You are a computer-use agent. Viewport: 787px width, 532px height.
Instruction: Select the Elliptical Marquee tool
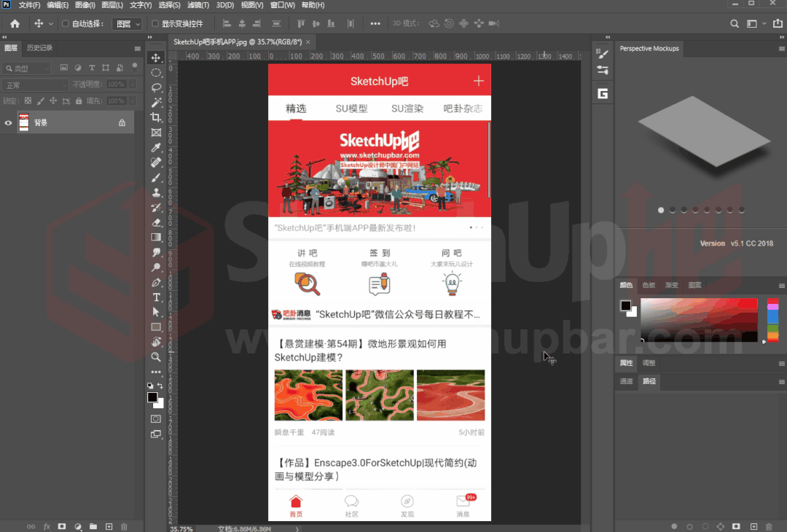click(156, 73)
